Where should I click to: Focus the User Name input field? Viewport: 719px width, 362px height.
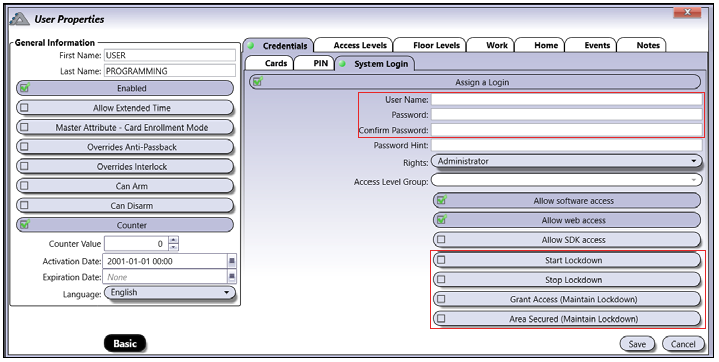tap(566, 100)
